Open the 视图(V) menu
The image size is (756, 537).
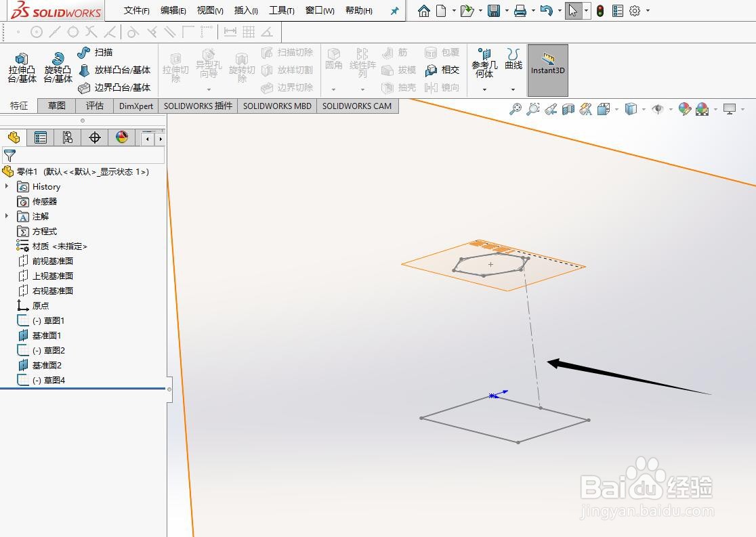(210, 11)
